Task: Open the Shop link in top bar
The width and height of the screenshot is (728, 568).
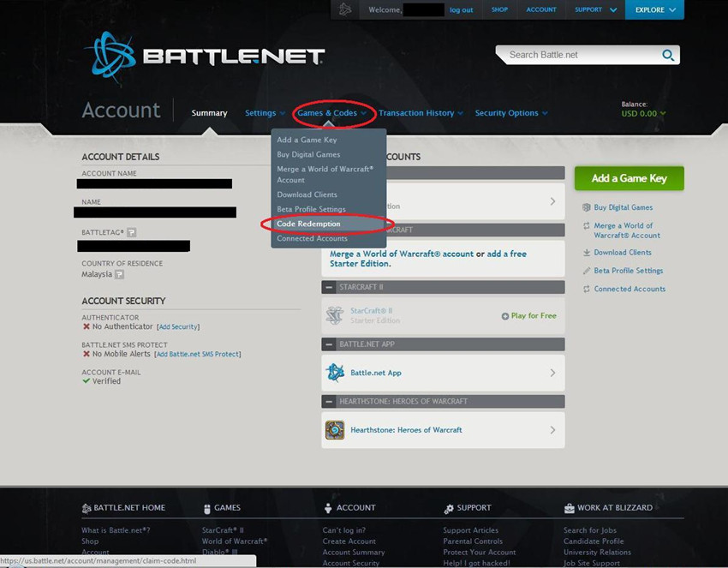Action: (x=499, y=9)
